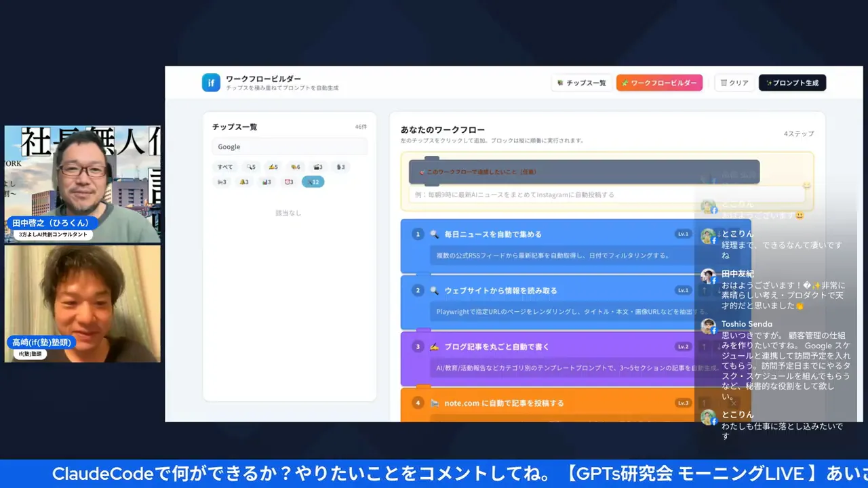Image resolution: width=868 pixels, height=488 pixels.
Task: Switch to the ワークフロービルダー tab
Action: point(659,83)
